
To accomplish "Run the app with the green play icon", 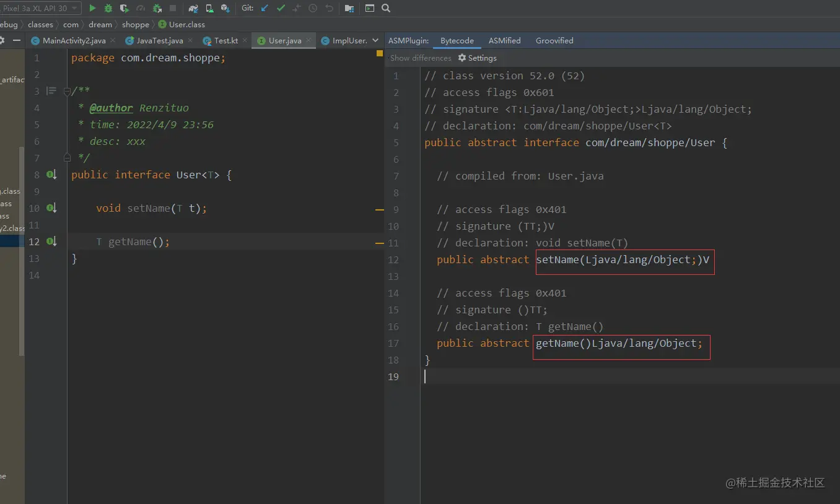I will pos(92,8).
